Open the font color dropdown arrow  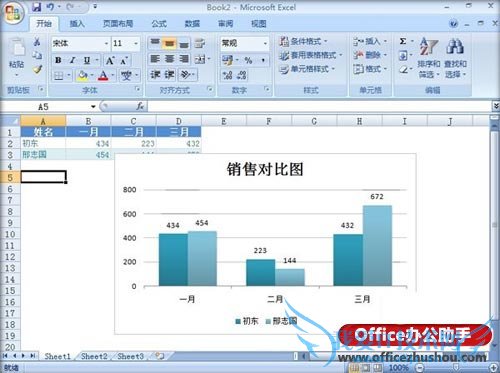tap(113, 75)
